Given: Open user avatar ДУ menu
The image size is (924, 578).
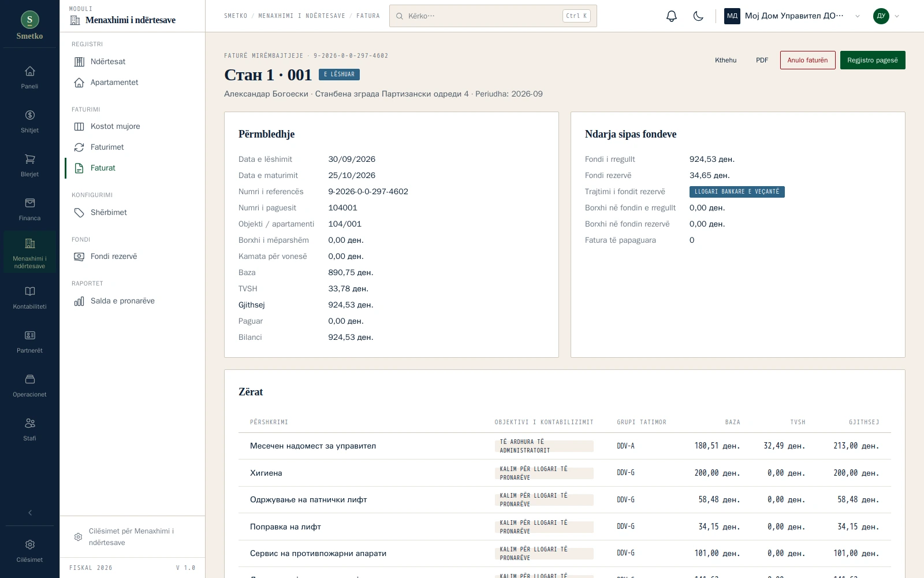Looking at the screenshot, I should [886, 16].
